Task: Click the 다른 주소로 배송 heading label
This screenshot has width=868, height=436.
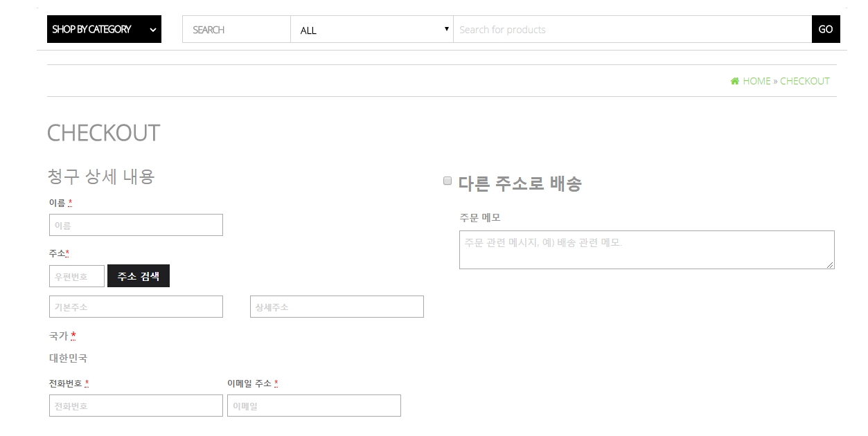Action: coord(520,184)
